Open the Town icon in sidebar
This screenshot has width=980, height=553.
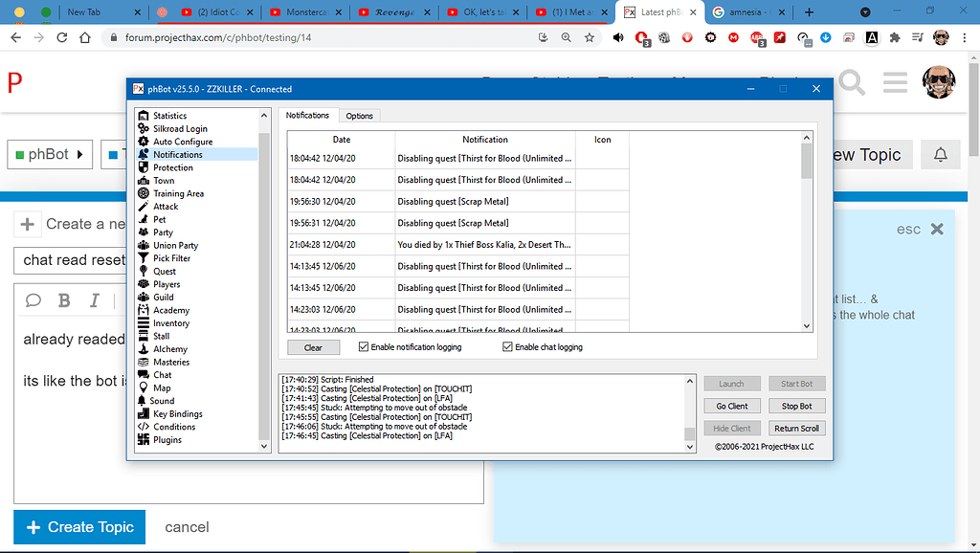[144, 180]
